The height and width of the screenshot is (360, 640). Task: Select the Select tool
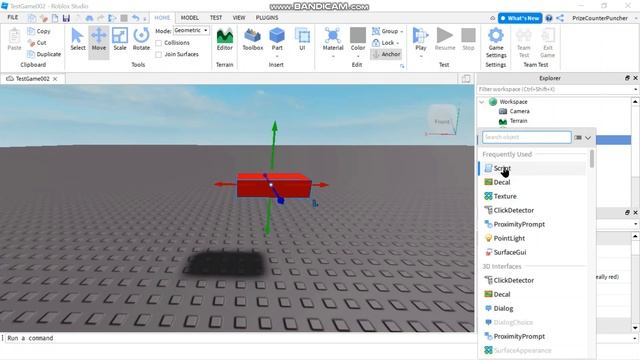tap(78, 40)
